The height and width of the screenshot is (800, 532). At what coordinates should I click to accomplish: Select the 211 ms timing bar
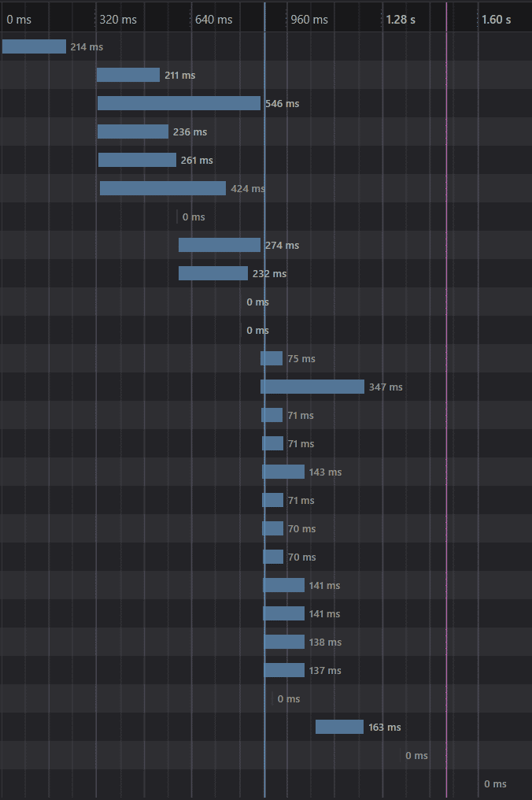tap(128, 75)
